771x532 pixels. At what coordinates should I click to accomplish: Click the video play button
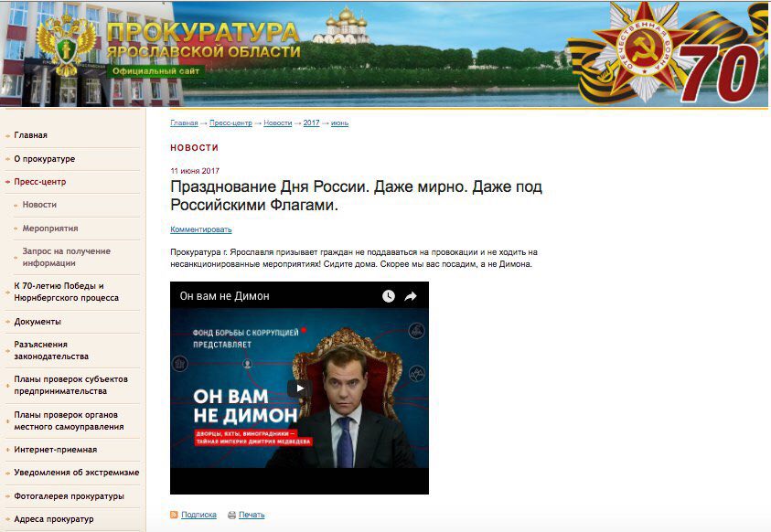tap(299, 388)
